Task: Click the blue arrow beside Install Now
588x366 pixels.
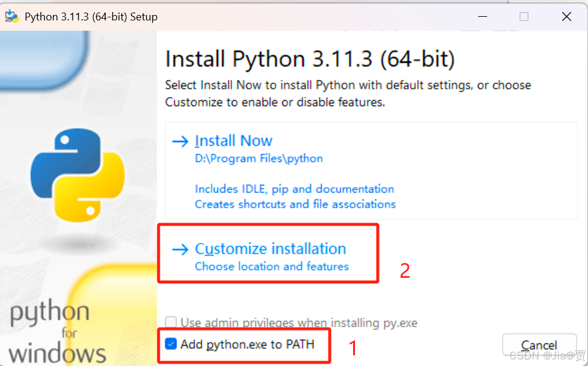Action: pos(180,140)
